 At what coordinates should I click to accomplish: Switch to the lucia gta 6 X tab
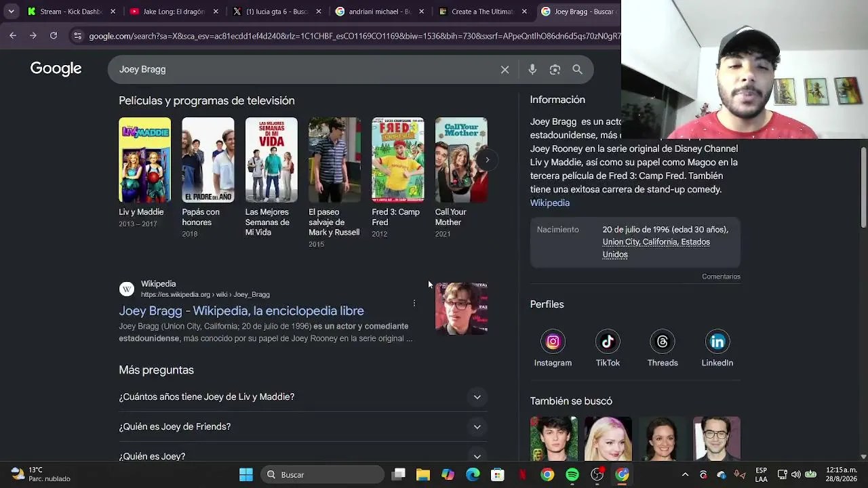[x=277, y=12]
